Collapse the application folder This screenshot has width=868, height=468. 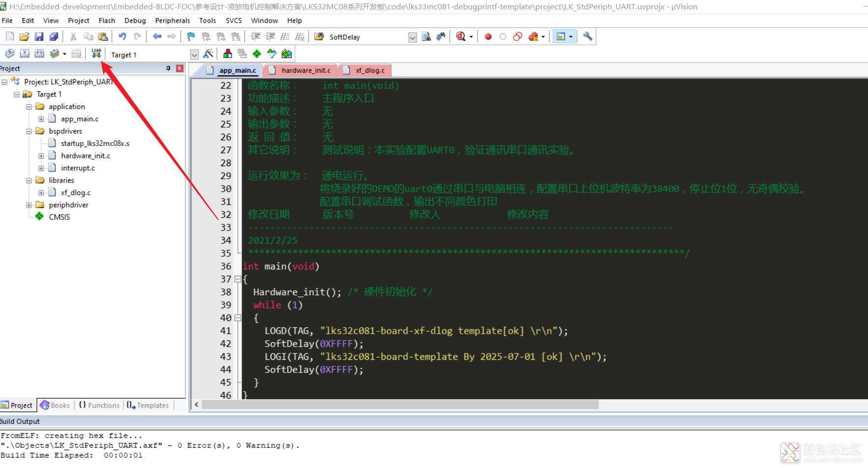[29, 107]
